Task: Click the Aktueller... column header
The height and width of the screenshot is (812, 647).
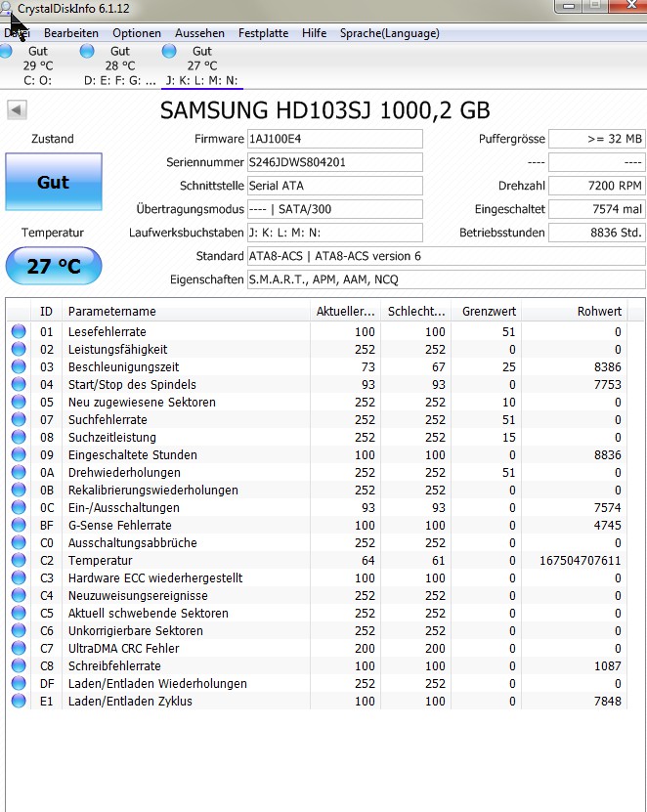Action: click(x=346, y=312)
